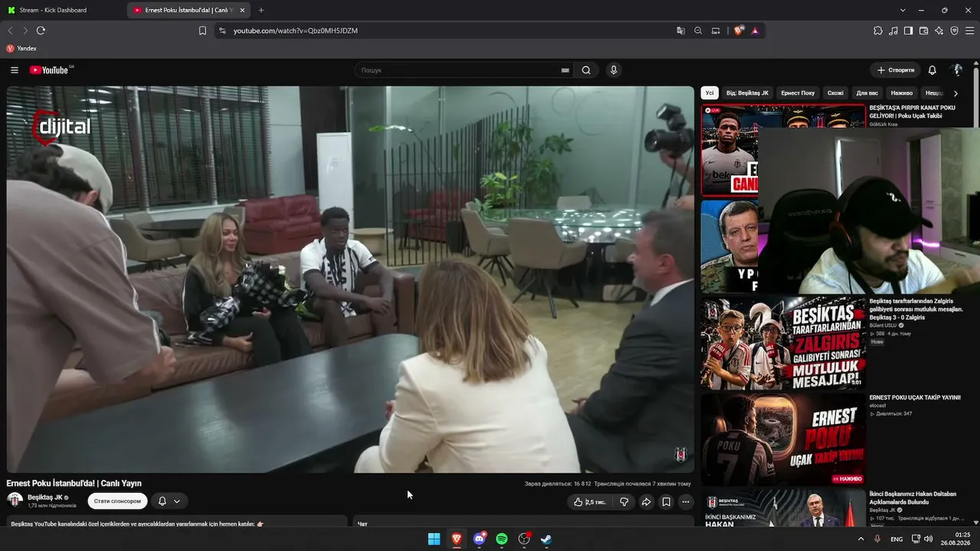Click the YouTube search magnifier button

click(x=586, y=70)
